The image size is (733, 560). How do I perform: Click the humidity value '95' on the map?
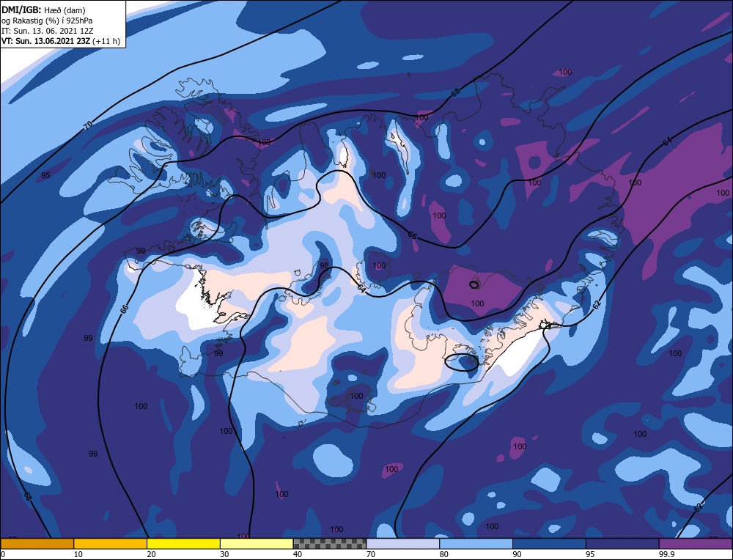[x=45, y=175]
